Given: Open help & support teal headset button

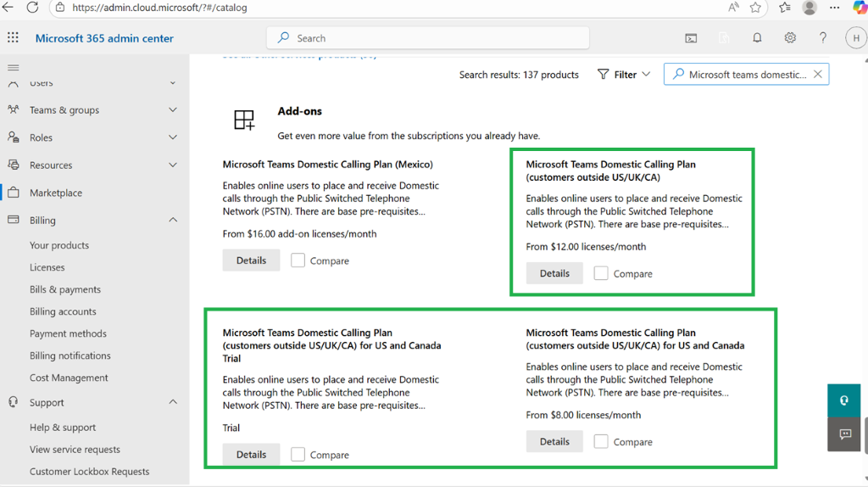Looking at the screenshot, I should point(843,400).
